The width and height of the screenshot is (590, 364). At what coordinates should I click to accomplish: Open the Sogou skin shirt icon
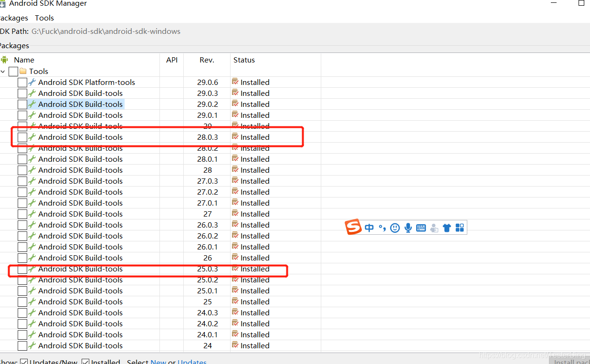(447, 228)
